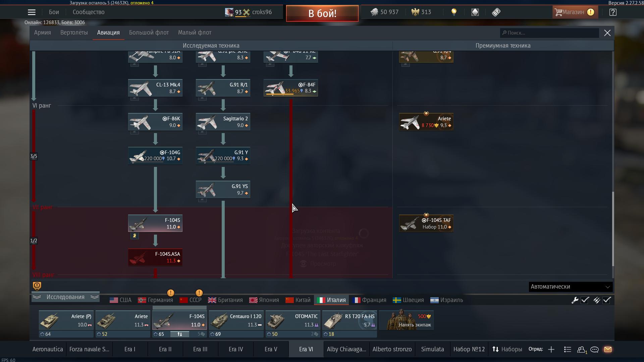The width and height of the screenshot is (644, 362).
Task: Open the Автоматически dropdown
Action: (x=571, y=287)
